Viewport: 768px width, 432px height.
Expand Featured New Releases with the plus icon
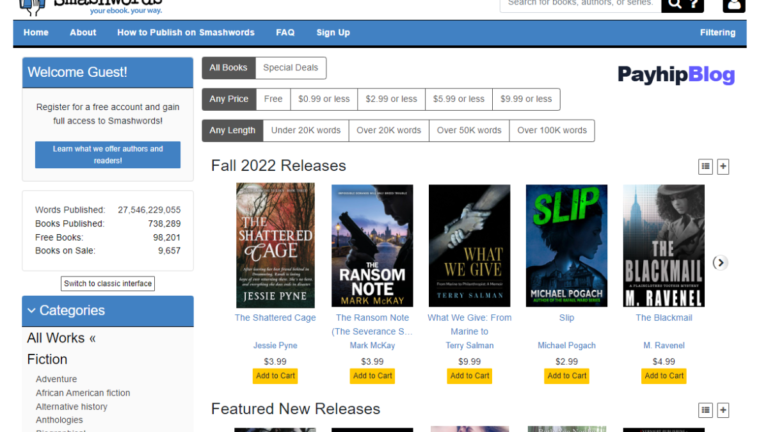(x=723, y=410)
